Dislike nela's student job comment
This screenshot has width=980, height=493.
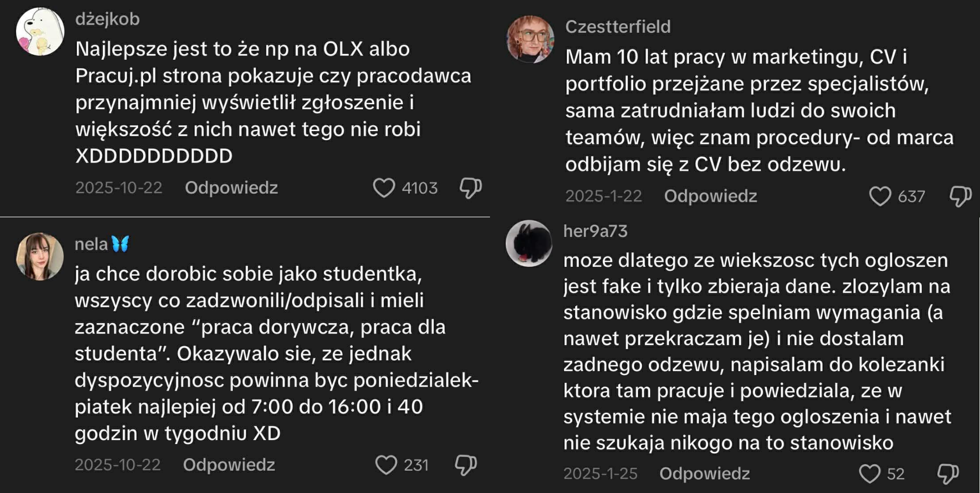[465, 465]
